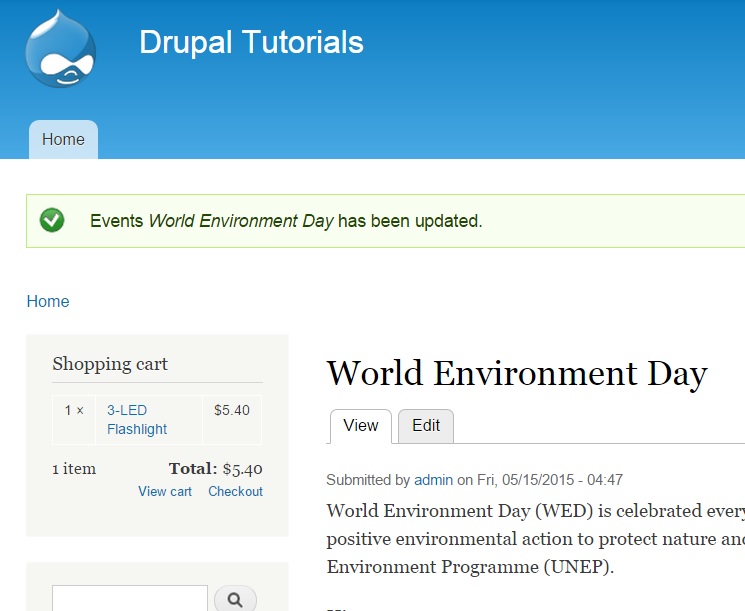Click the View cart link
Screen dimensions: 745x611
click(165, 491)
